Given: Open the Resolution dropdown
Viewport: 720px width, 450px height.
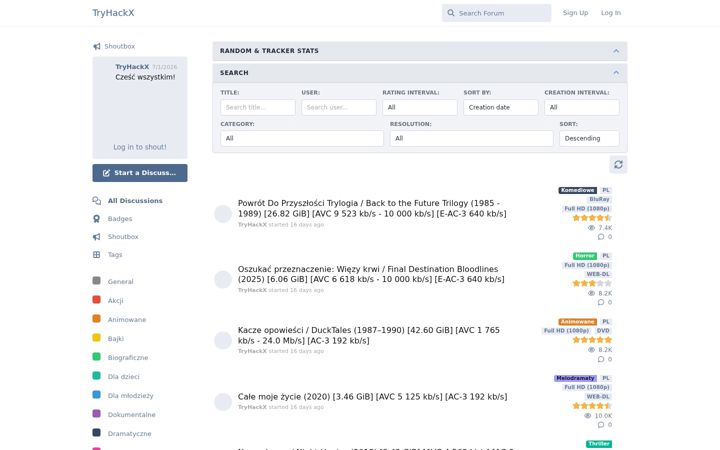Looking at the screenshot, I should tap(472, 138).
